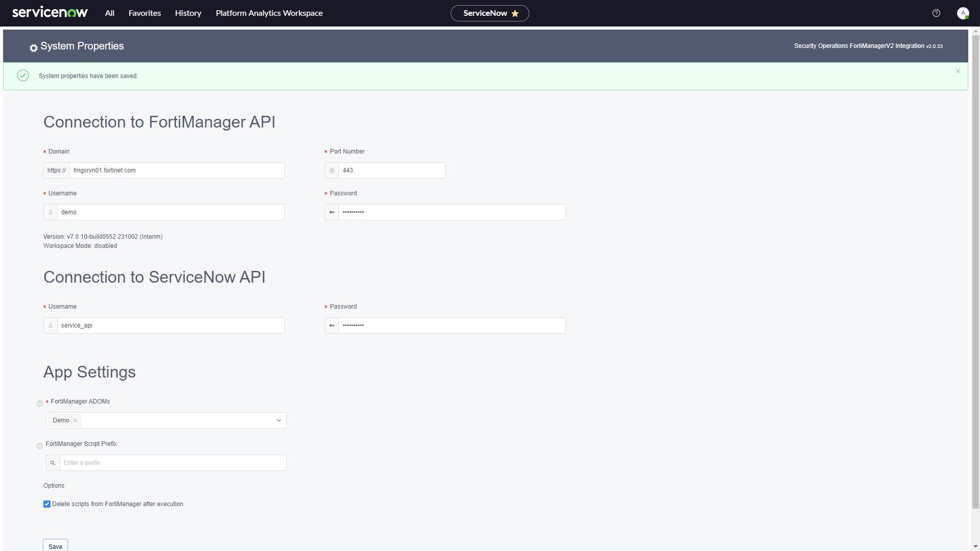The image size is (980, 551).
Task: Click the star in the ServiceNow pill button
Action: coord(516,13)
